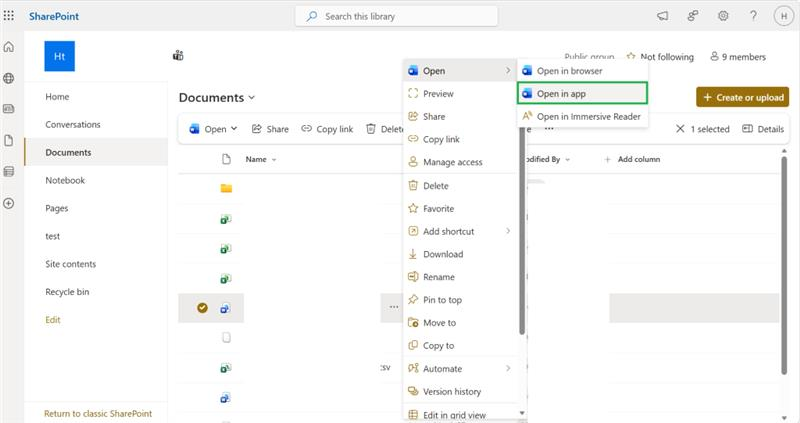Screen dimensions: 800x423
Task: Click Copy link in the command bar
Action: pyautogui.click(x=328, y=129)
